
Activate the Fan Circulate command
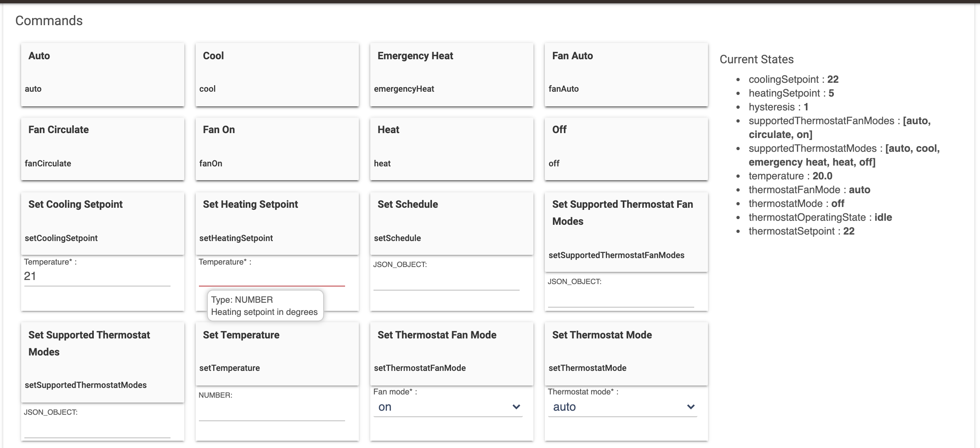103,149
